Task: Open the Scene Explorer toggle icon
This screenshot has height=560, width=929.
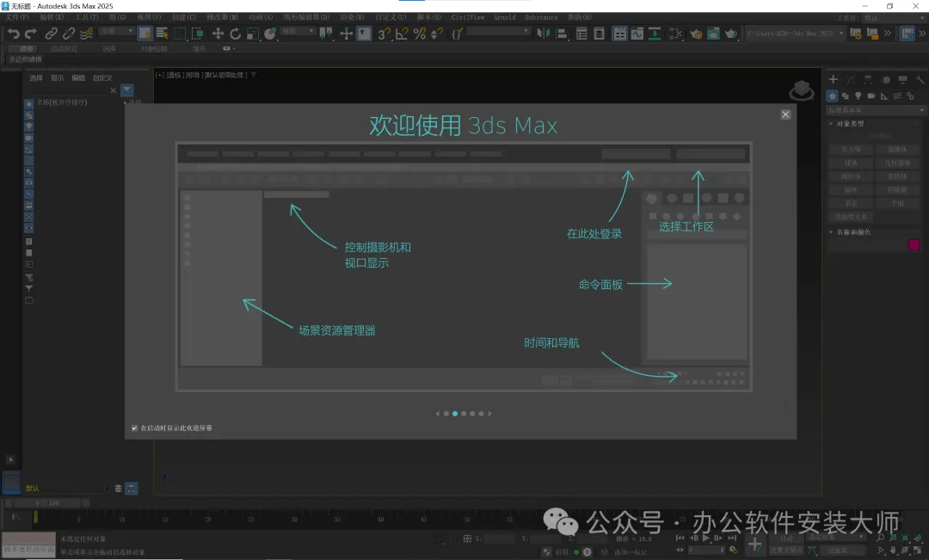Action: click(x=581, y=34)
